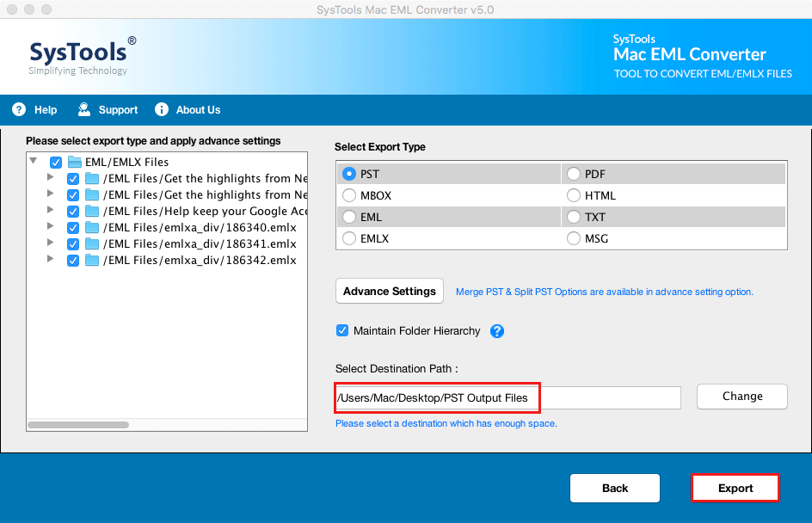
Task: Select the PDF export type
Action: tap(573, 174)
